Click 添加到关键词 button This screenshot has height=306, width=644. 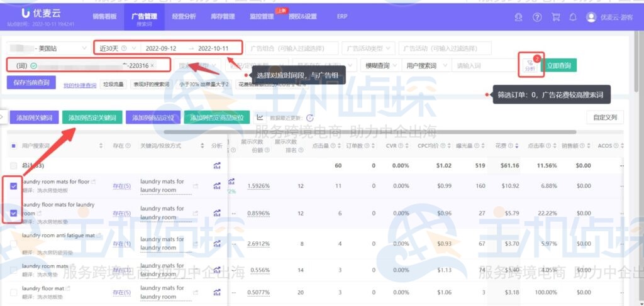[x=34, y=117]
